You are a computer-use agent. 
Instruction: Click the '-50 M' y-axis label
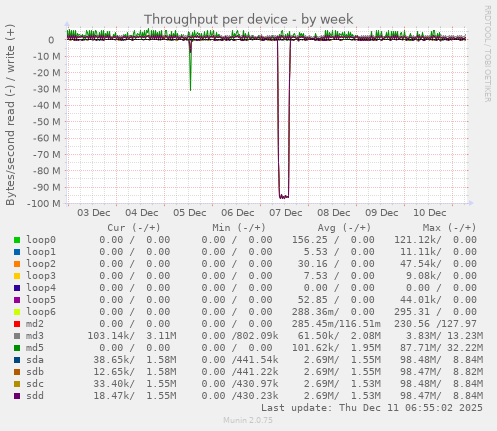[47, 122]
